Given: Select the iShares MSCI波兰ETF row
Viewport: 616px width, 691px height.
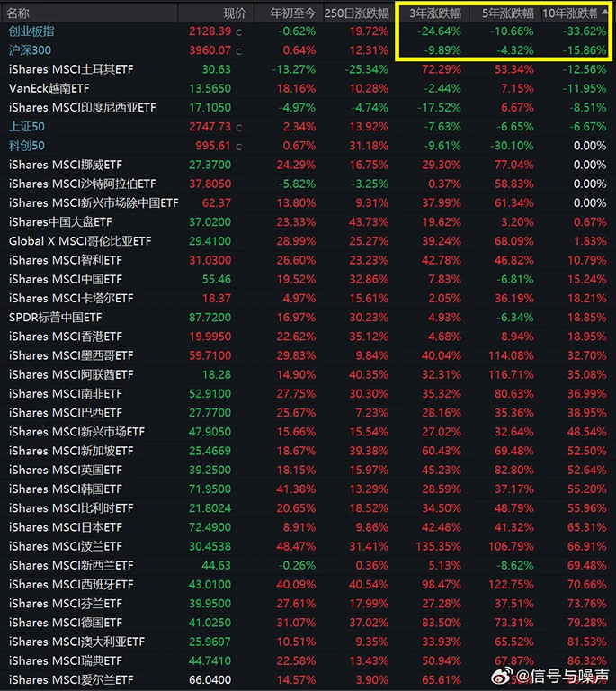Looking at the screenshot, I should (x=308, y=546).
